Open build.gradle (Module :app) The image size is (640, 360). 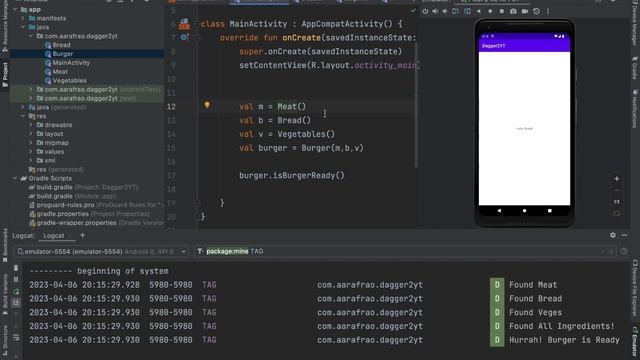77,196
